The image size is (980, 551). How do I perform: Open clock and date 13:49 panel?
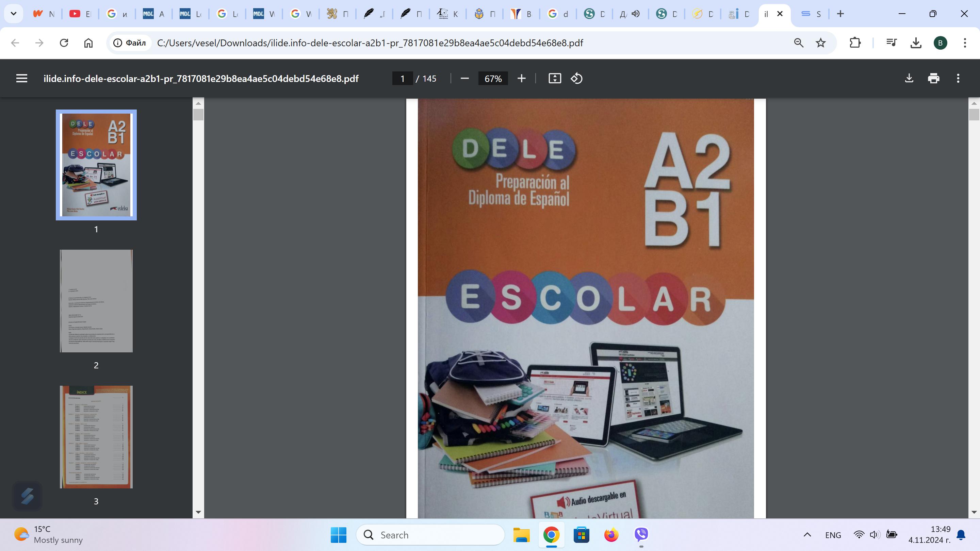pos(929,535)
